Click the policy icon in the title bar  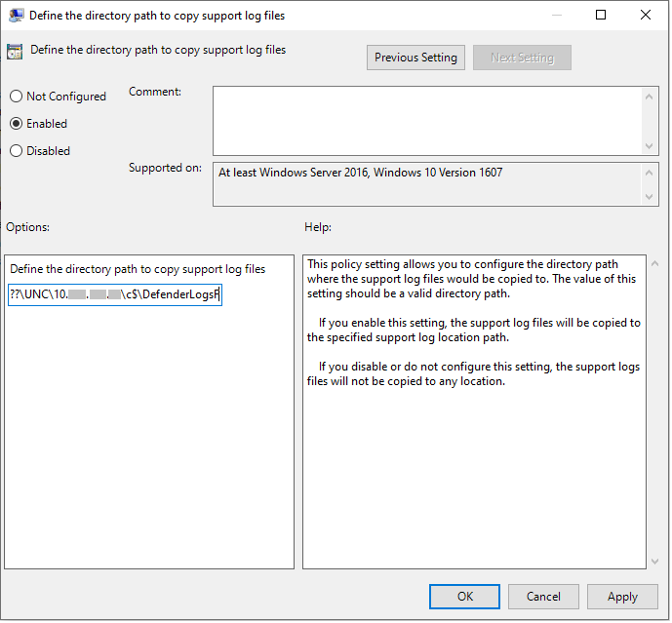pyautogui.click(x=16, y=16)
